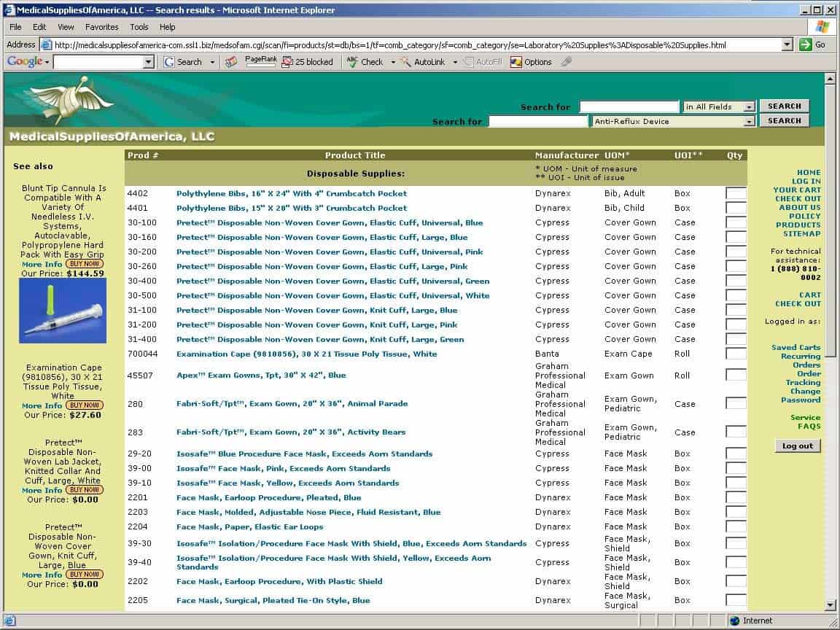Image resolution: width=840 pixels, height=630 pixels.
Task: Click the Internet Explorer title bar icon
Action: point(9,9)
